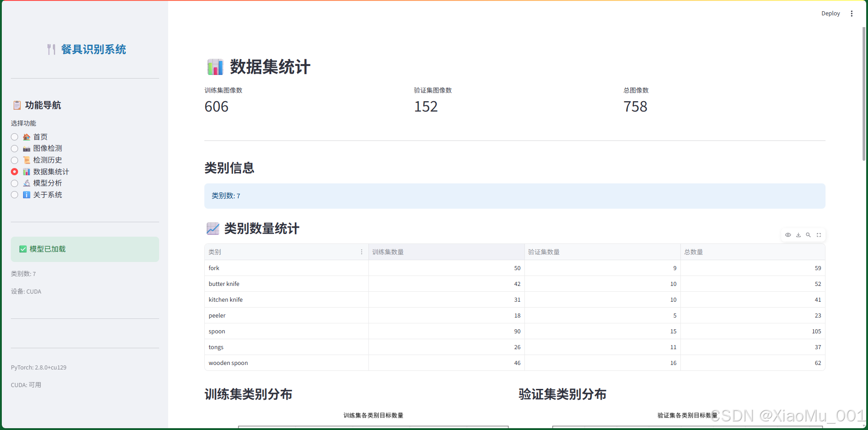Click the total image count 758

(635, 107)
